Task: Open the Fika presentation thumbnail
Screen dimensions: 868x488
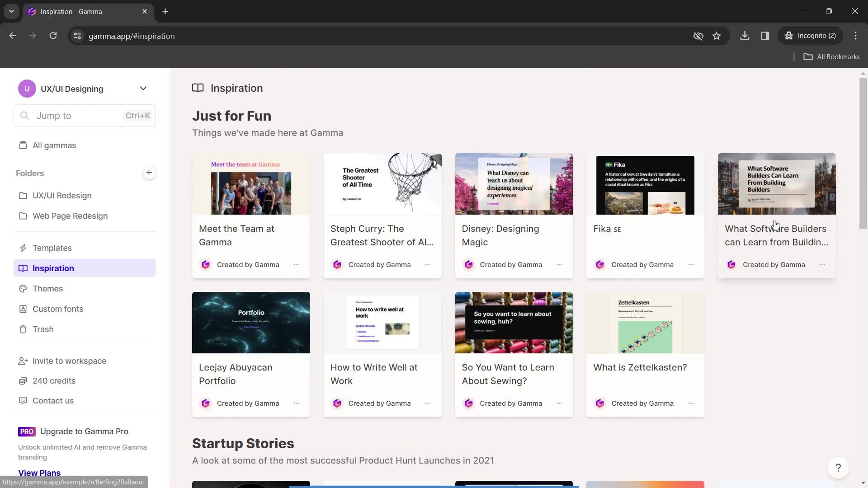Action: tap(645, 184)
